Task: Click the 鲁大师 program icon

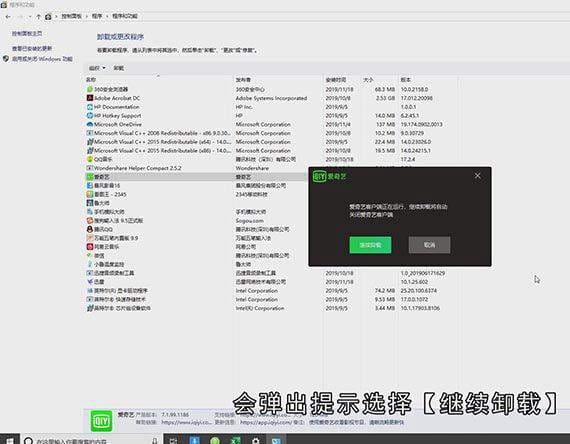Action: point(90,203)
